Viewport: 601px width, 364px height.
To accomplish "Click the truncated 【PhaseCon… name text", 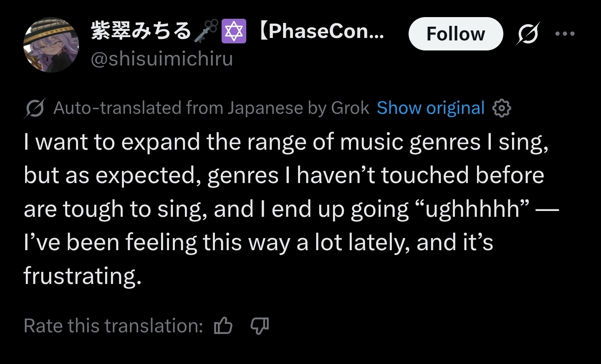I will (x=321, y=31).
